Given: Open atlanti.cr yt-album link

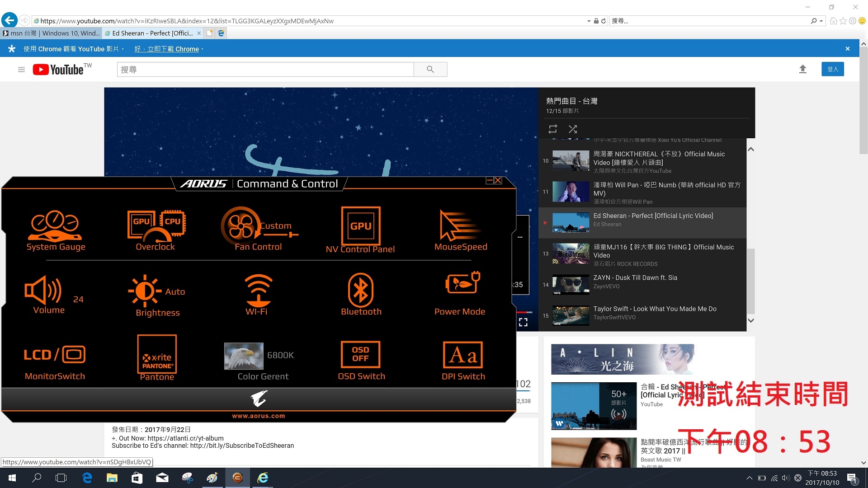Looking at the screenshot, I should [185, 438].
